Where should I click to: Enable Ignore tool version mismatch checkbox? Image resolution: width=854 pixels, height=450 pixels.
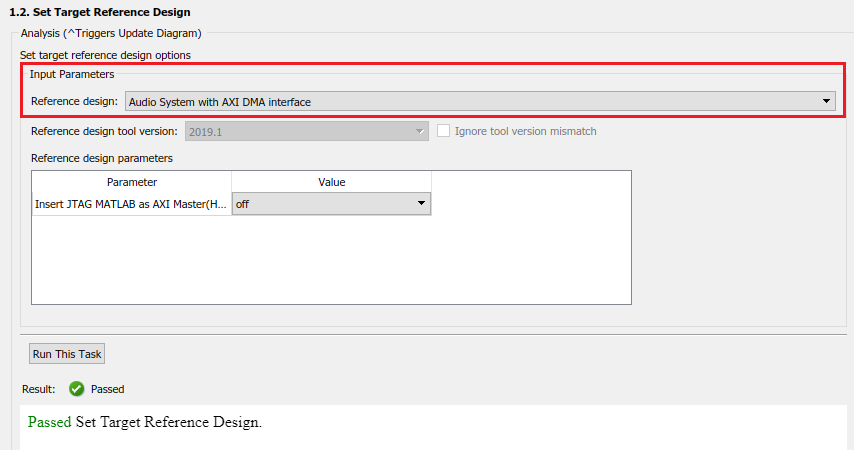tap(444, 131)
